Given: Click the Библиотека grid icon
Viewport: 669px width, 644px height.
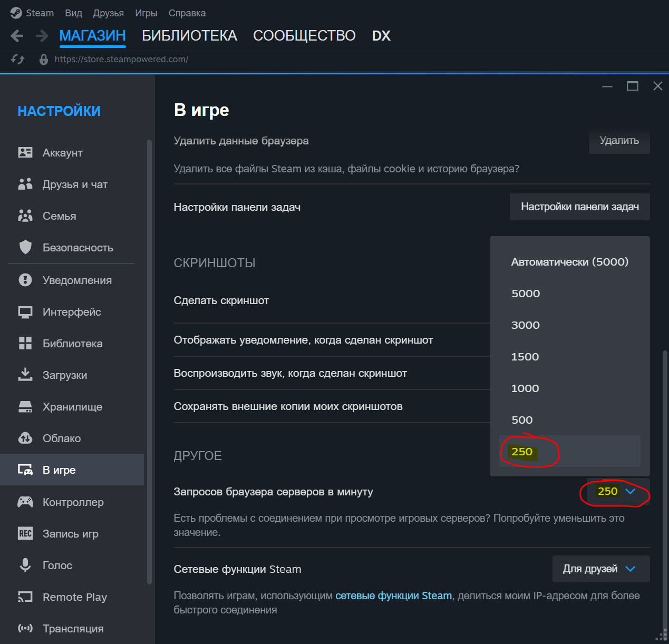Looking at the screenshot, I should (25, 344).
